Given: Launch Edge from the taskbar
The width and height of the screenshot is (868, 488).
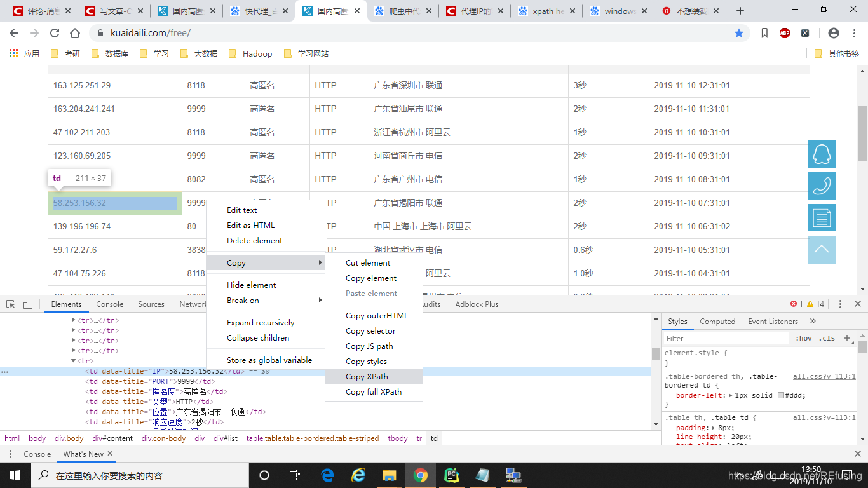Looking at the screenshot, I should pos(328,475).
